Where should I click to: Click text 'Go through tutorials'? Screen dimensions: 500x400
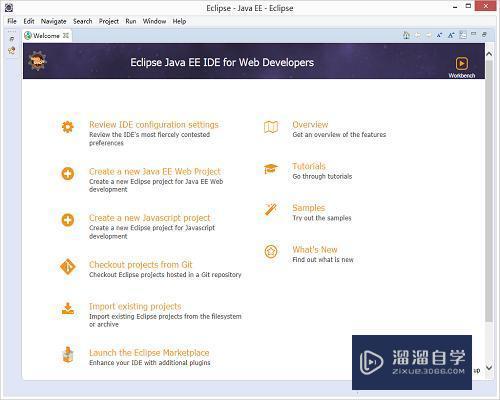322,176
